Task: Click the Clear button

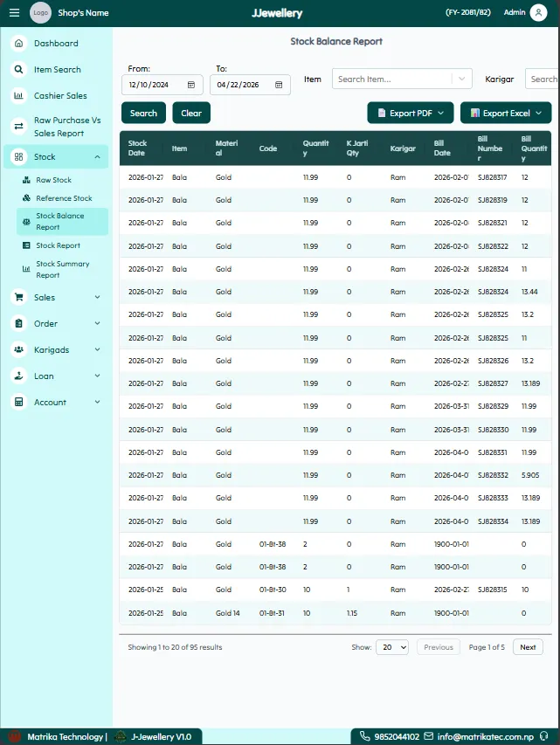Action: pyautogui.click(x=191, y=113)
